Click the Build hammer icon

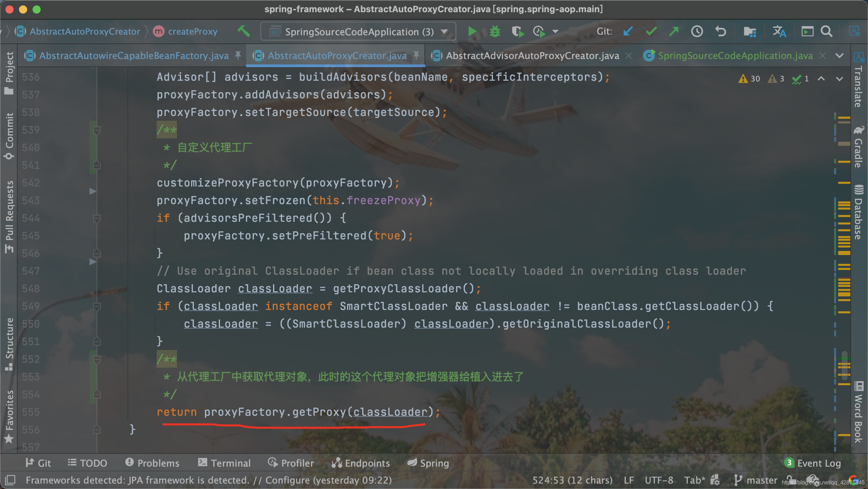tap(243, 32)
